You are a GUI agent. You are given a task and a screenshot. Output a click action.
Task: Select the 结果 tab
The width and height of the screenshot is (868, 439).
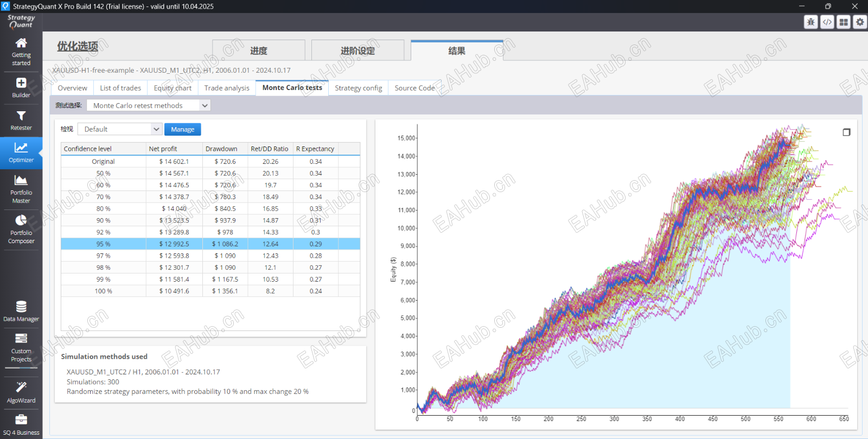[457, 50]
